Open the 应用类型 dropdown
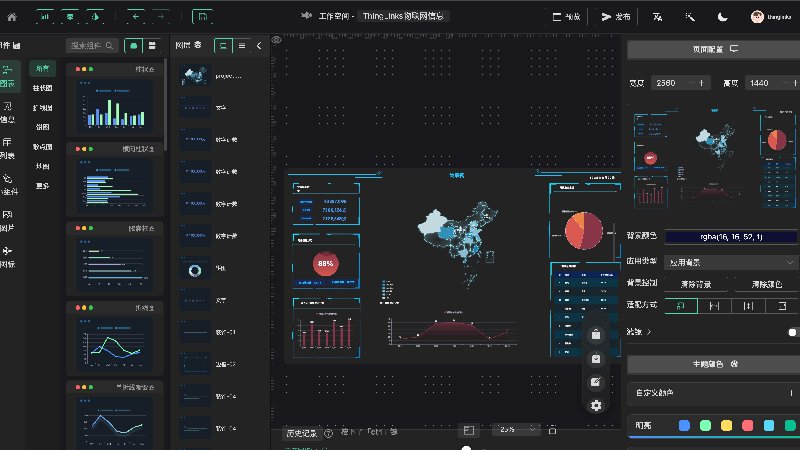This screenshot has width=800, height=450. [732, 262]
